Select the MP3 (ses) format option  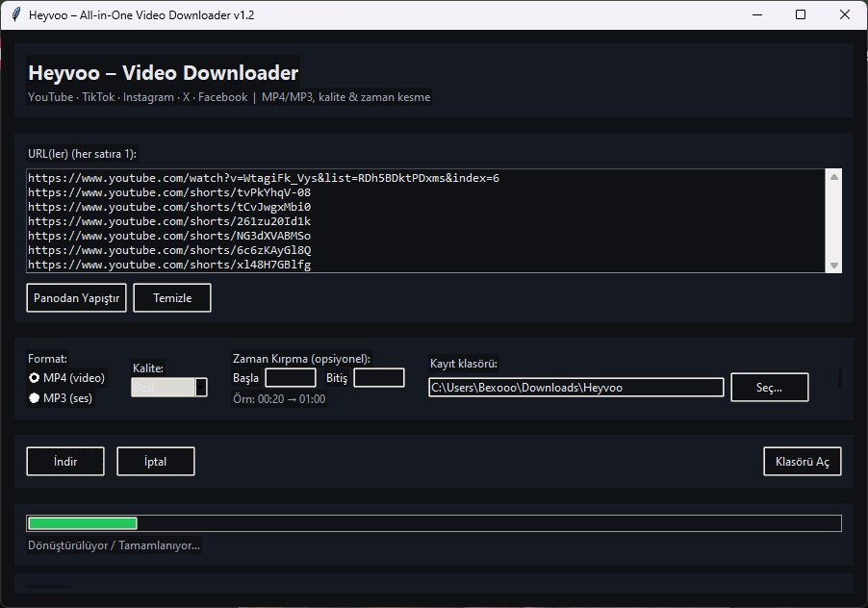61,397
